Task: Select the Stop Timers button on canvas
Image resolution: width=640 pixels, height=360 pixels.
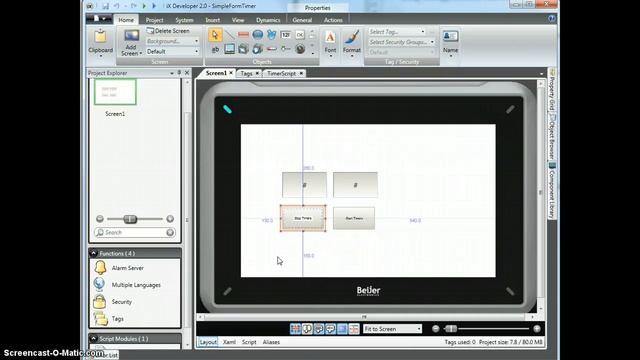Action: tap(303, 218)
